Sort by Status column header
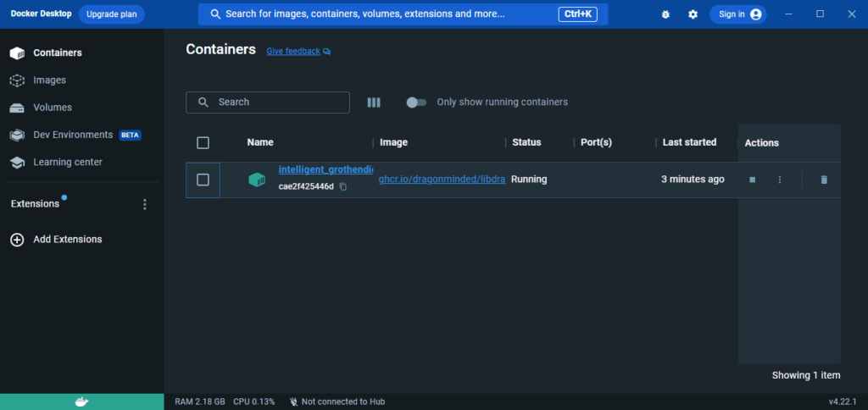The image size is (868, 410). (x=526, y=142)
